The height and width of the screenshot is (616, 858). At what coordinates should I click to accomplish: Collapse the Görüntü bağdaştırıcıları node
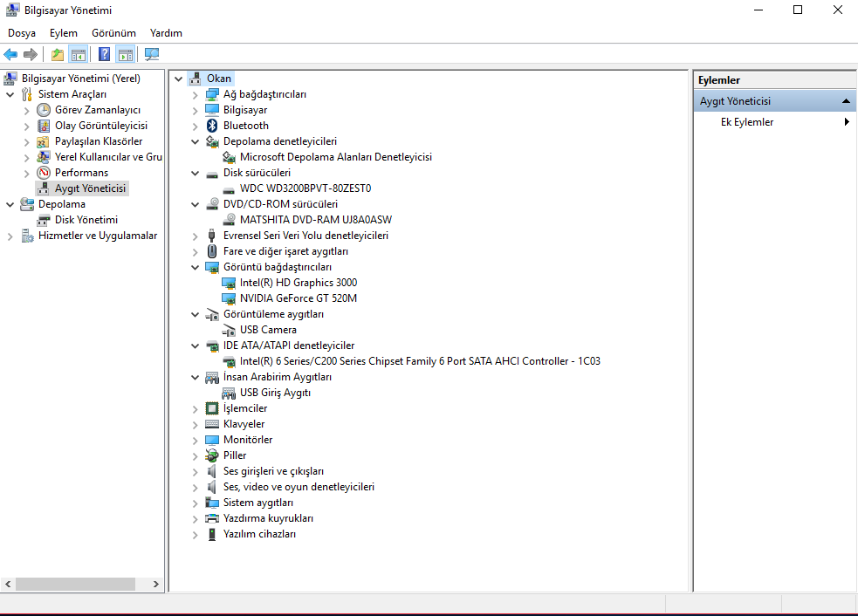[x=196, y=268]
